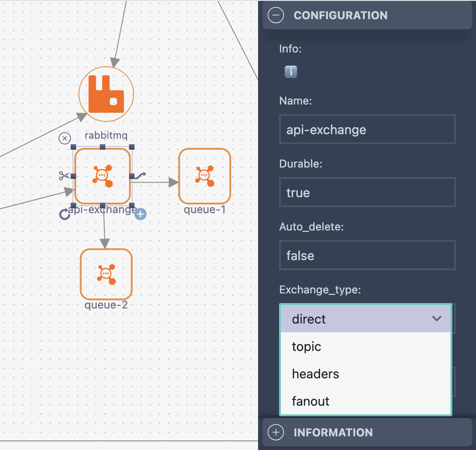
Task: Click the scissors cut icon beside api-exchange
Action: pyautogui.click(x=64, y=175)
